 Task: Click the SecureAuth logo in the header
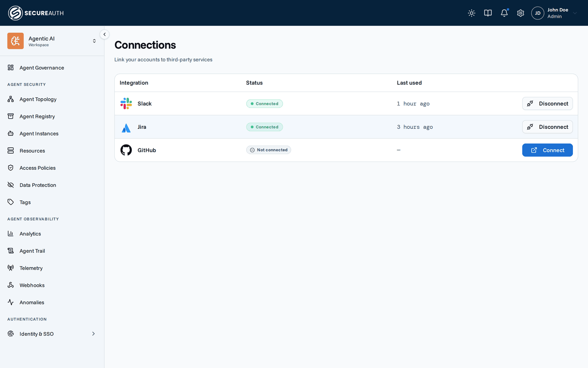(x=36, y=13)
